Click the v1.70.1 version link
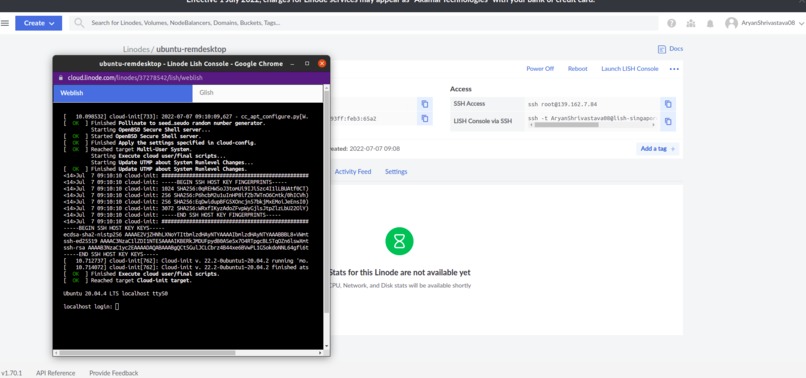This screenshot has width=806, height=378. (x=12, y=373)
